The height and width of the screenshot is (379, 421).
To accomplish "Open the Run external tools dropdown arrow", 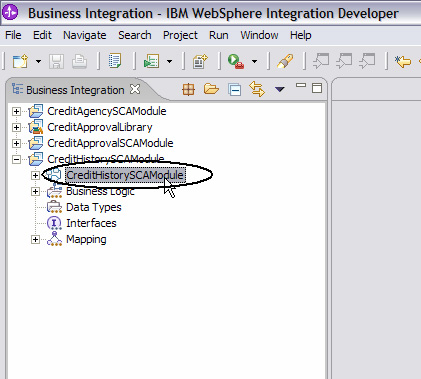I will 254,61.
